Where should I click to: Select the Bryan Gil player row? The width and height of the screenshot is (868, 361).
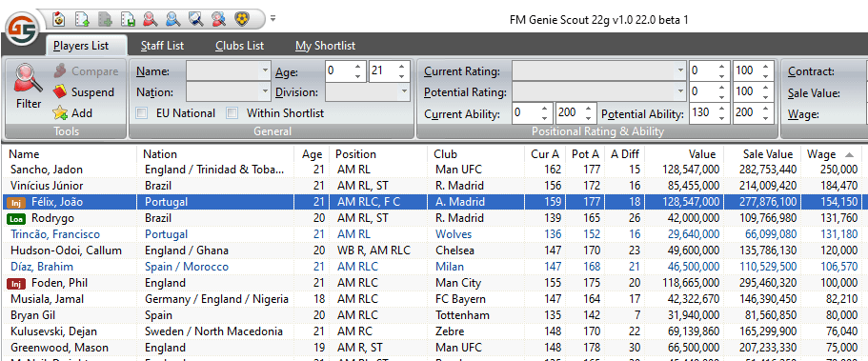click(x=434, y=315)
